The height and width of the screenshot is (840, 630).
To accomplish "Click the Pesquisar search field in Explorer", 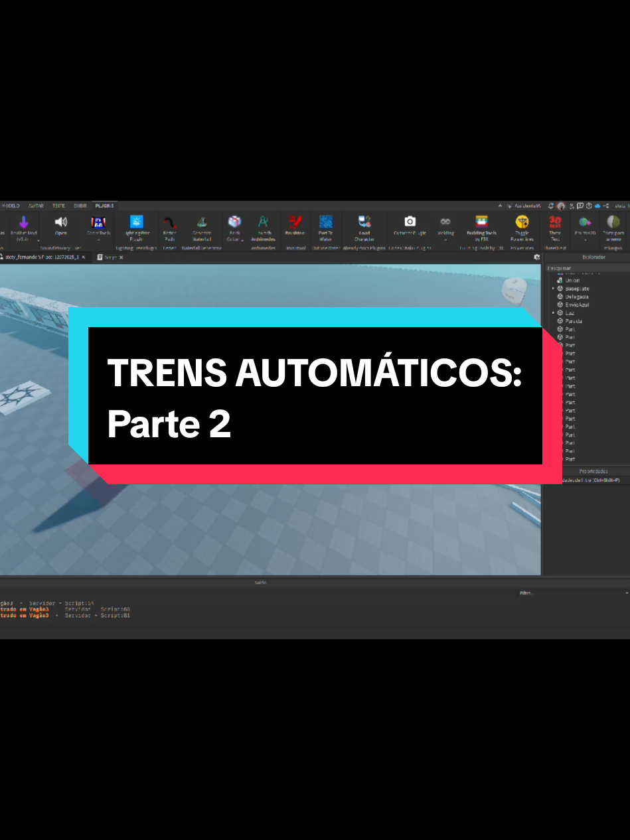I will click(587, 269).
